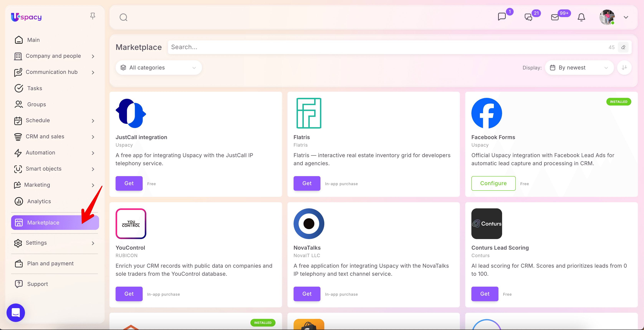The width and height of the screenshot is (644, 330).
Task: Expand the Communication hub submenu arrow
Action: (93, 73)
